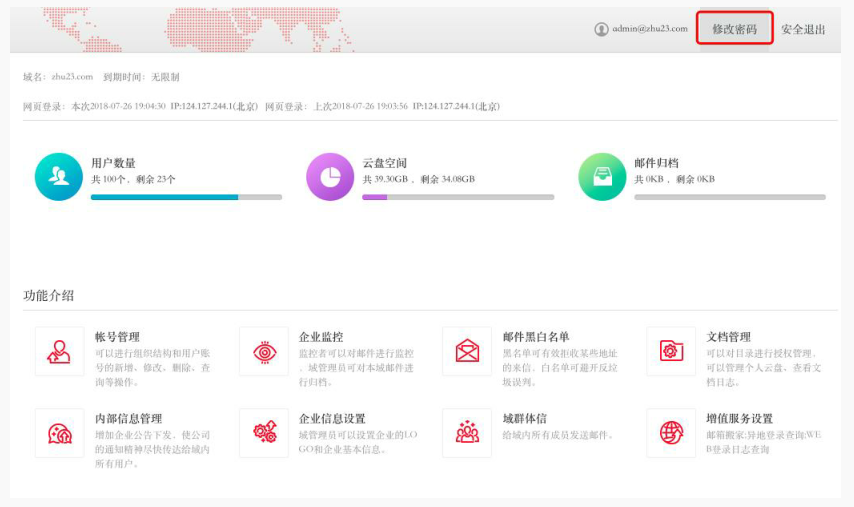Click the 云盘空间 purple progress bar

click(x=458, y=197)
